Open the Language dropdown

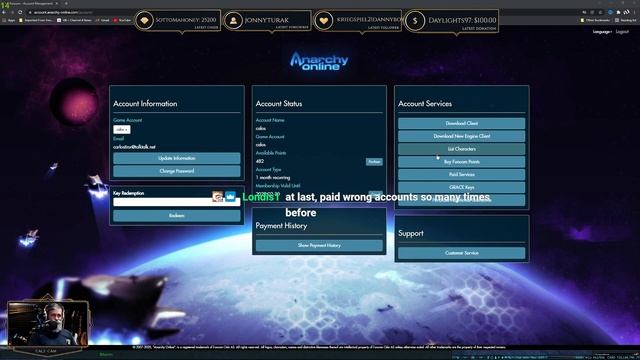tap(602, 31)
